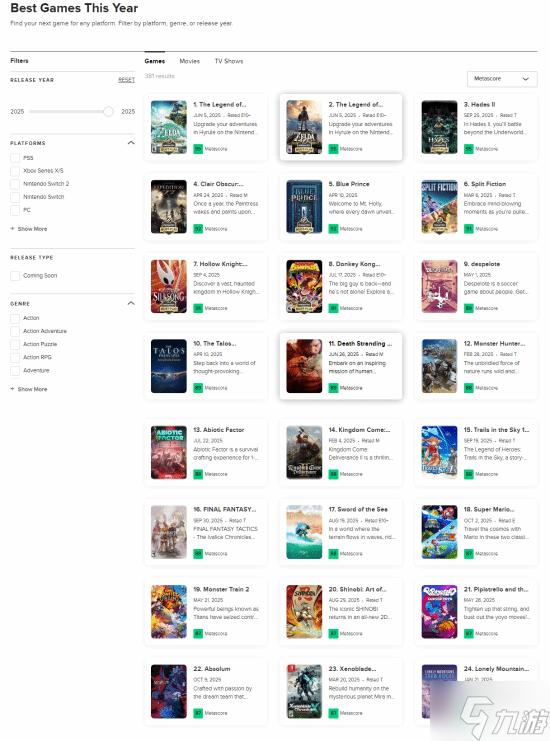Click plus icon beside genre Show More
The height and width of the screenshot is (741, 550).
click(12, 389)
